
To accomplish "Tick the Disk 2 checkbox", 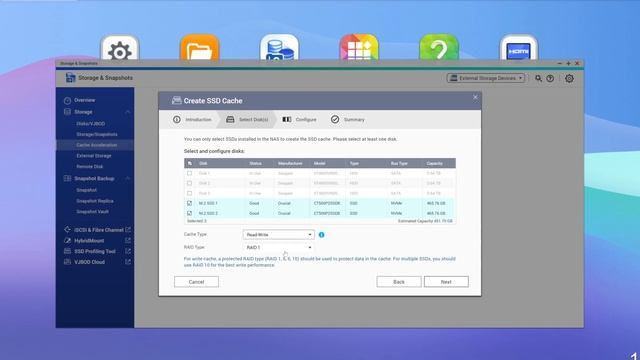I will coord(189,183).
